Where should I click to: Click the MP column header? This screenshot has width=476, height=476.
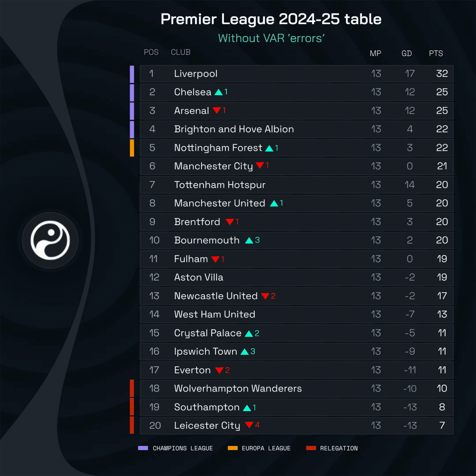pos(375,53)
